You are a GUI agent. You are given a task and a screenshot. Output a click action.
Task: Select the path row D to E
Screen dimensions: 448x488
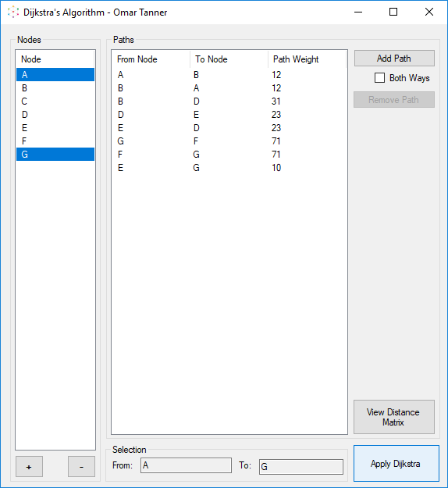pyautogui.click(x=229, y=115)
